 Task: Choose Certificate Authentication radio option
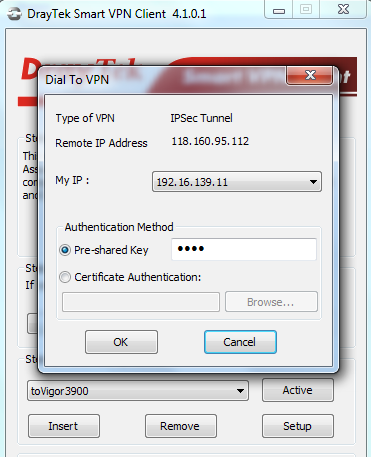(x=65, y=277)
